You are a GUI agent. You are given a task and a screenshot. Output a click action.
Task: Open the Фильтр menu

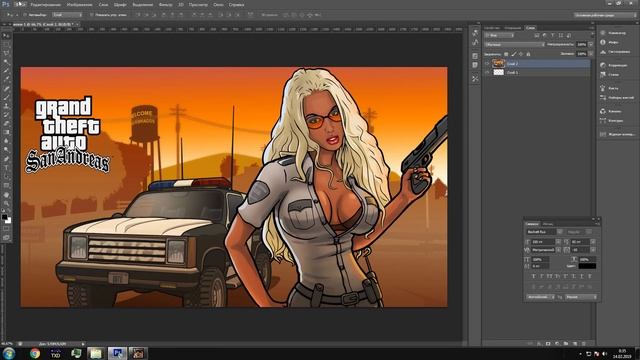click(x=165, y=5)
